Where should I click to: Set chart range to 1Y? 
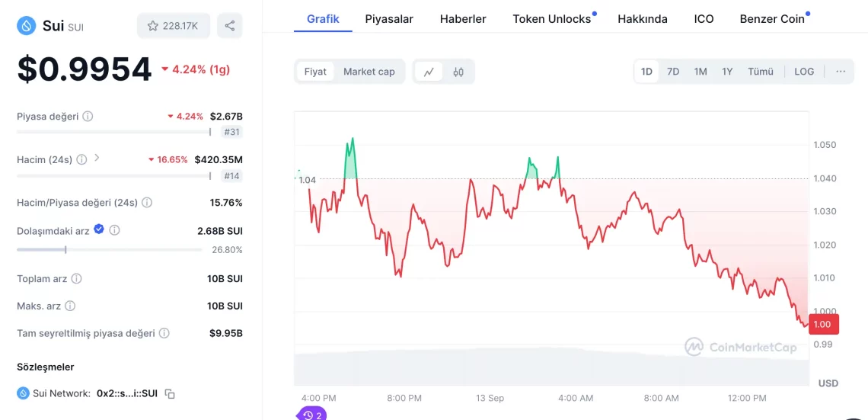tap(727, 72)
